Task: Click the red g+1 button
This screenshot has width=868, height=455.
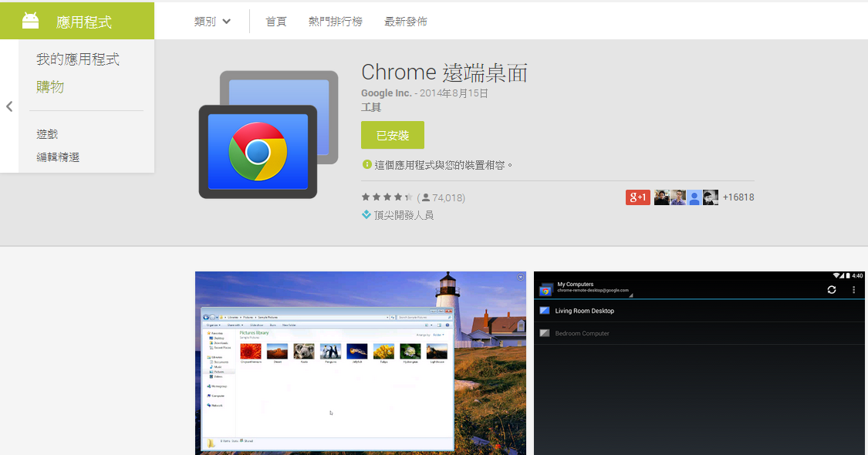Action: pos(638,197)
